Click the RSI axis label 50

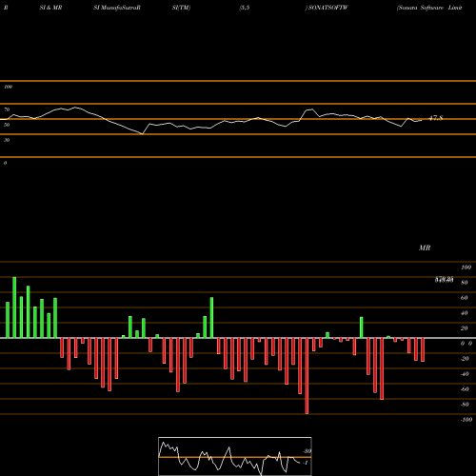pyautogui.click(x=7, y=125)
